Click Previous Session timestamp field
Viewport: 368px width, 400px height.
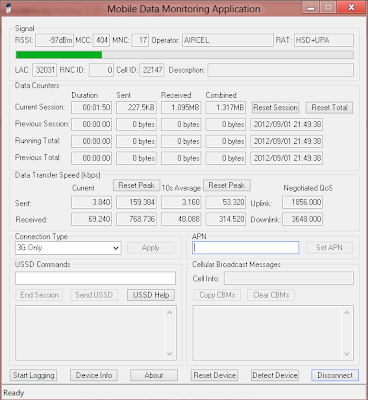(286, 124)
